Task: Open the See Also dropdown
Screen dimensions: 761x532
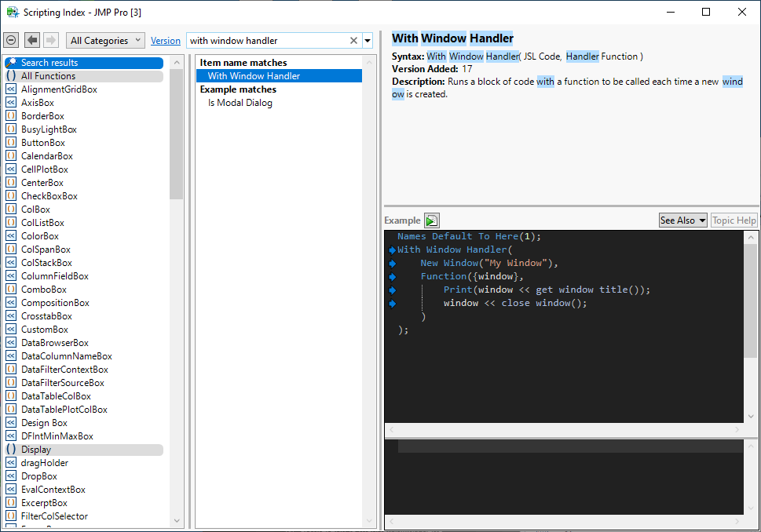Action: [682, 220]
